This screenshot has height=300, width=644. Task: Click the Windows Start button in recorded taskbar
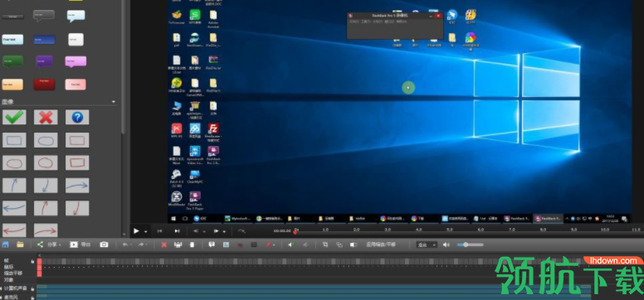point(174,218)
